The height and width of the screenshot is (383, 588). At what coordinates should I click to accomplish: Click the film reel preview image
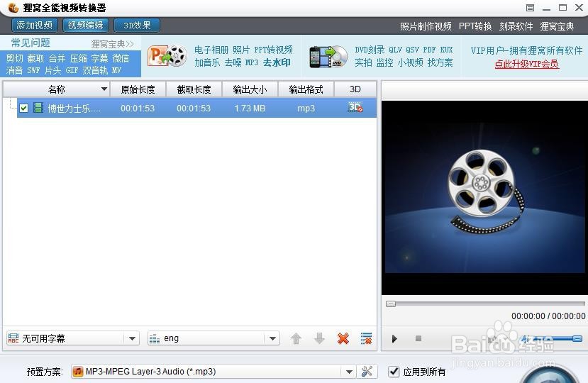click(485, 198)
